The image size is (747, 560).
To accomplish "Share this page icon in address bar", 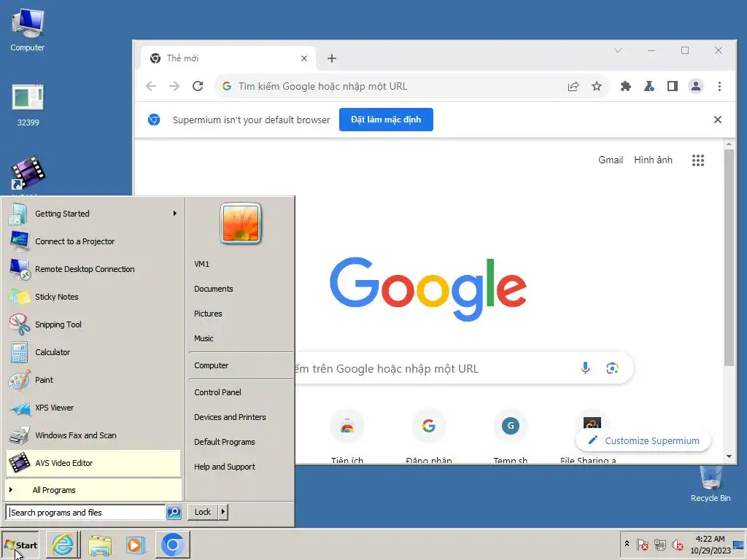I will (573, 86).
